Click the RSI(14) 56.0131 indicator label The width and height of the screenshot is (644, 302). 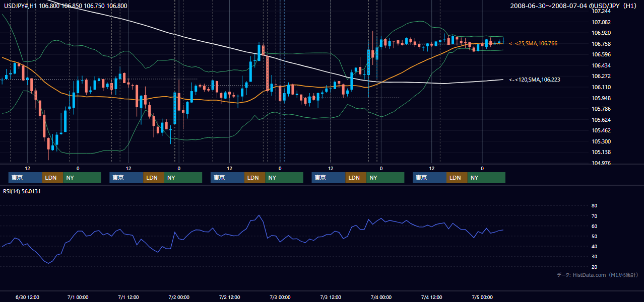22,191
